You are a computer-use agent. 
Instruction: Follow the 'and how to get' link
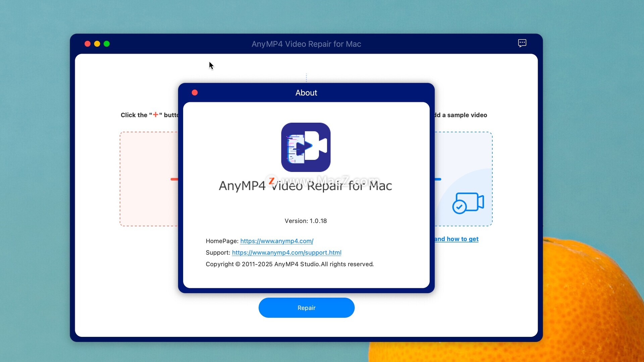click(456, 239)
